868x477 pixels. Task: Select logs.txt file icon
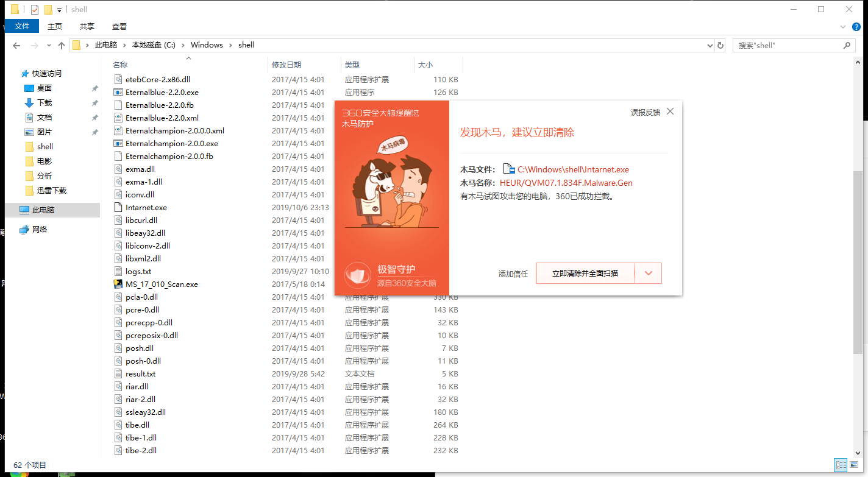119,271
